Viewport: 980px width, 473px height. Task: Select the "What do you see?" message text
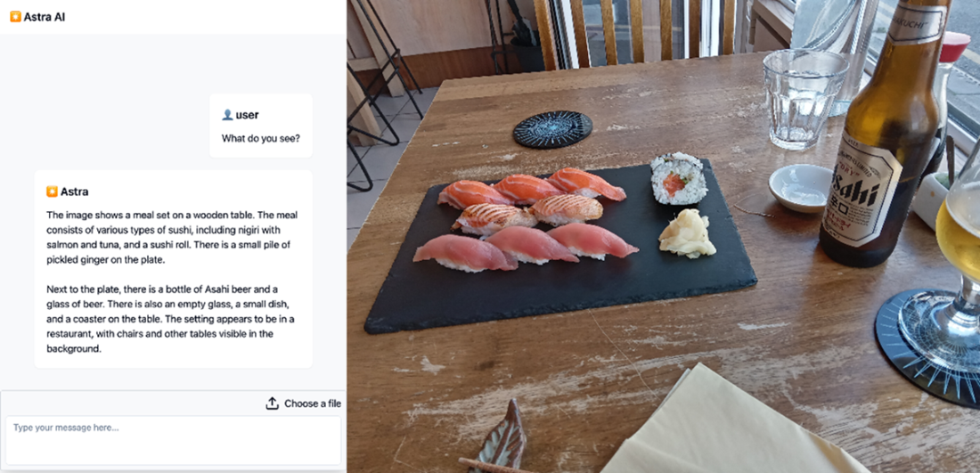[261, 138]
